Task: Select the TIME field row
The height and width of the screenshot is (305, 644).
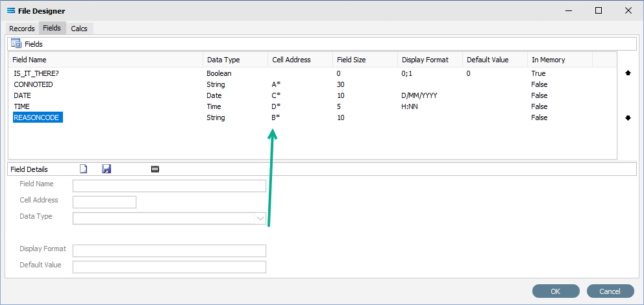Action: (x=312, y=106)
